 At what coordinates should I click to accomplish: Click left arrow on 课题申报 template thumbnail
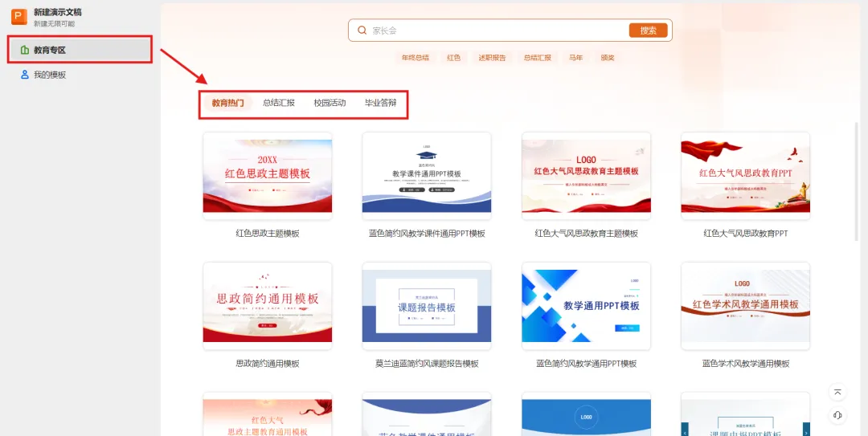(685, 430)
